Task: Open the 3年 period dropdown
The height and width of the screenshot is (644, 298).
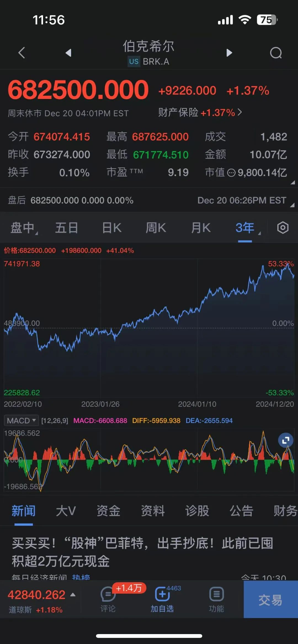Action: coord(248,228)
